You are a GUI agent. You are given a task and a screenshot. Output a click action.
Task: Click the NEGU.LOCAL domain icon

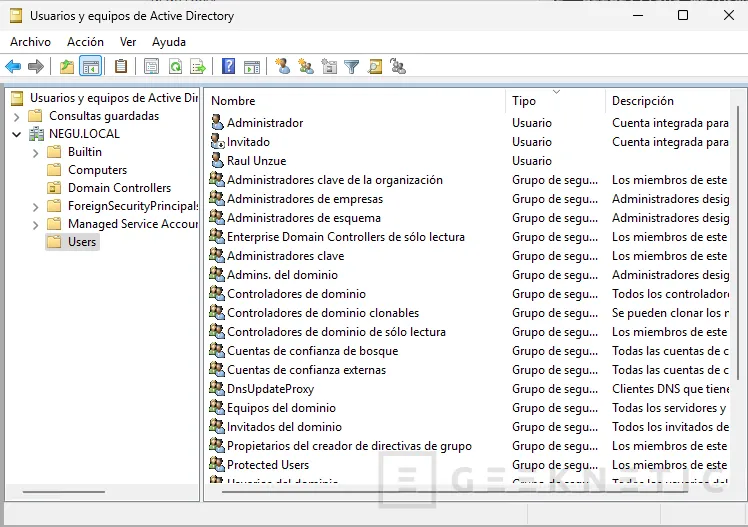pos(36,134)
